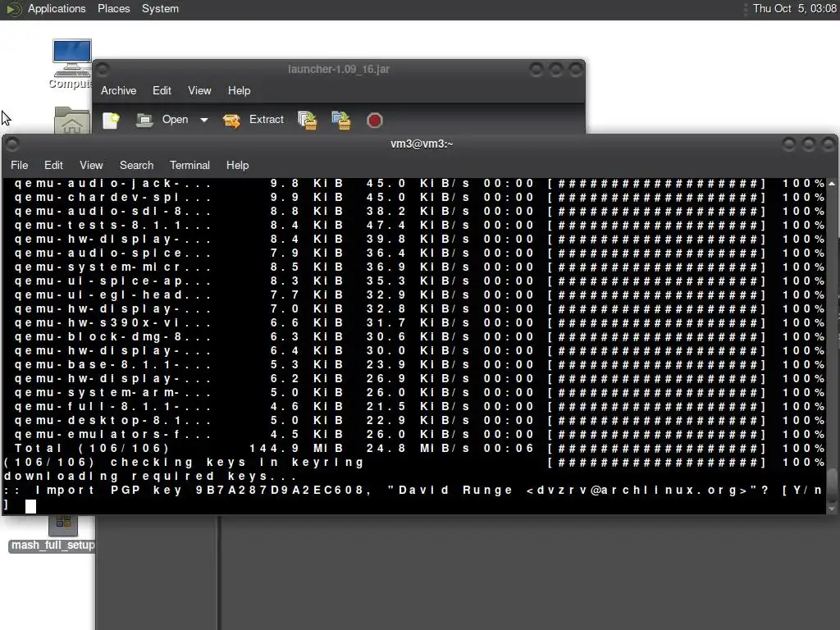The height and width of the screenshot is (630, 840).
Task: Click the launcher-1.09_16.jar window title bar
Action: pyautogui.click(x=339, y=69)
